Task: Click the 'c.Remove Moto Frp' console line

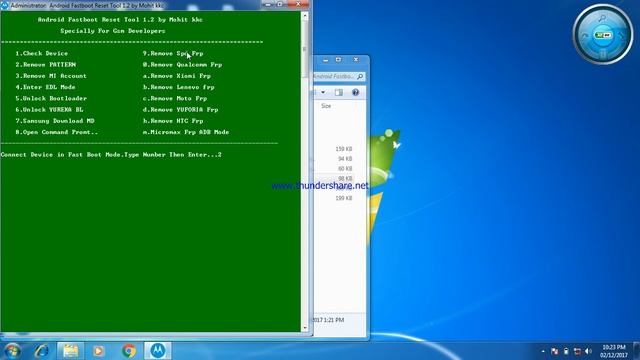Action: click(175, 98)
